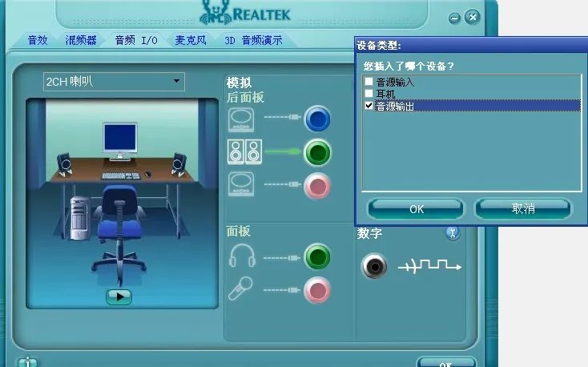This screenshot has width=588, height=367.
Task: Click the main window OK button at bottom
Action: [446, 362]
